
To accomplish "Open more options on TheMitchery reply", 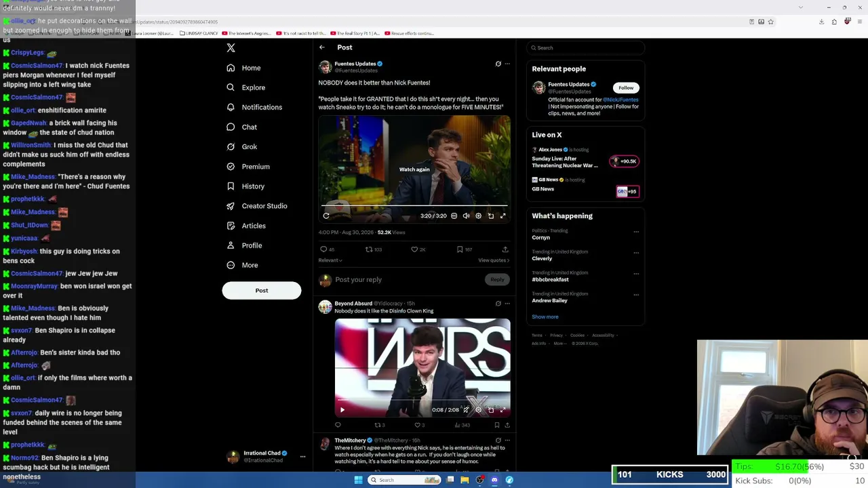I will (x=507, y=441).
